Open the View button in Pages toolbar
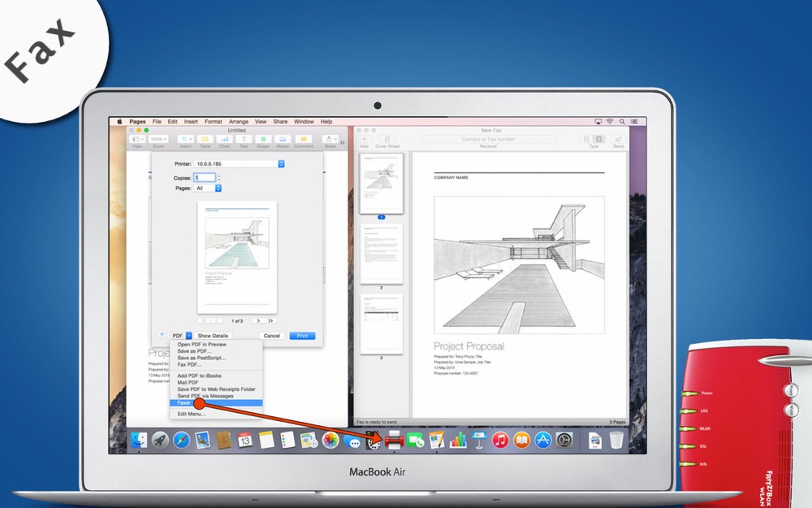 tap(137, 140)
